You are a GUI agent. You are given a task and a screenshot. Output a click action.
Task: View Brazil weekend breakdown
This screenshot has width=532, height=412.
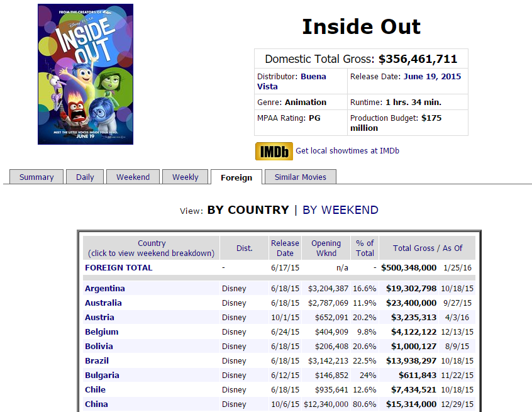point(97,360)
